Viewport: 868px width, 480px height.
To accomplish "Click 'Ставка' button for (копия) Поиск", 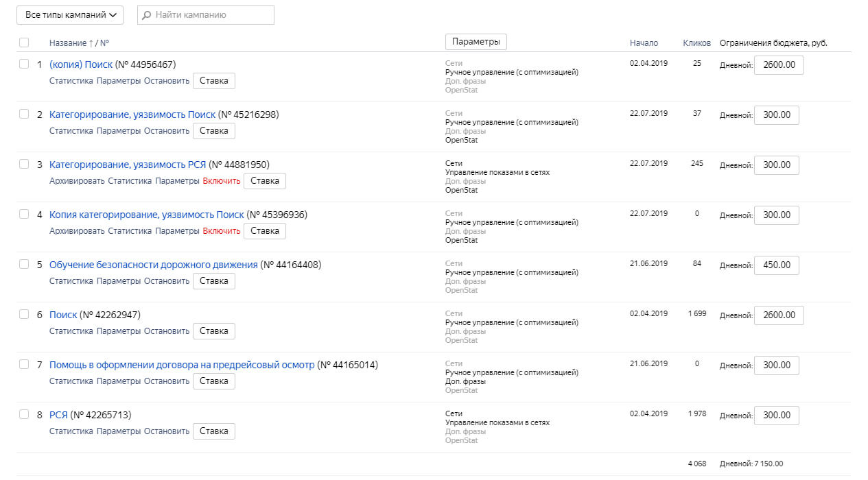I will 213,80.
